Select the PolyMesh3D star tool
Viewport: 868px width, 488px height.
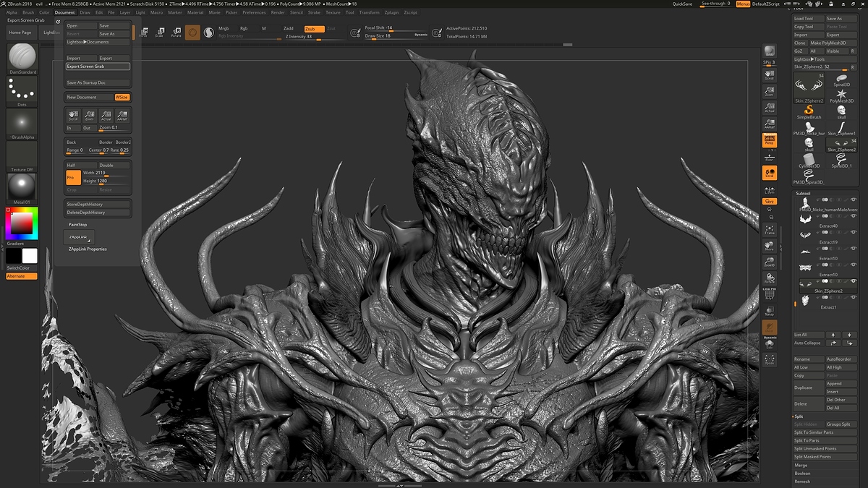(842, 97)
